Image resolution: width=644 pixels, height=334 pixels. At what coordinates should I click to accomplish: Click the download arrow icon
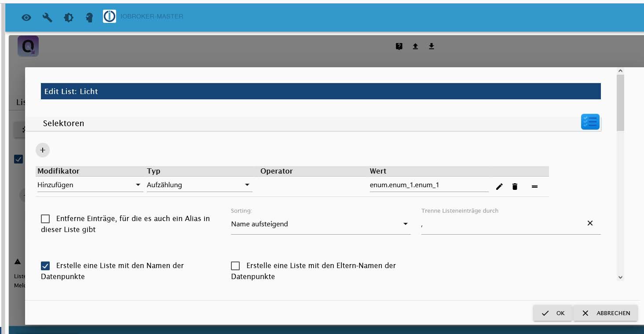pyautogui.click(x=432, y=46)
